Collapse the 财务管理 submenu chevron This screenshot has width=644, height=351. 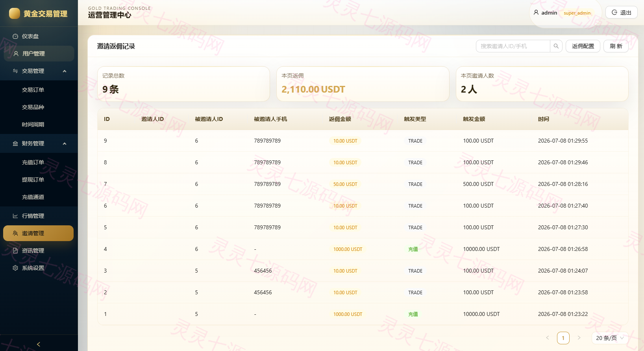coord(65,144)
